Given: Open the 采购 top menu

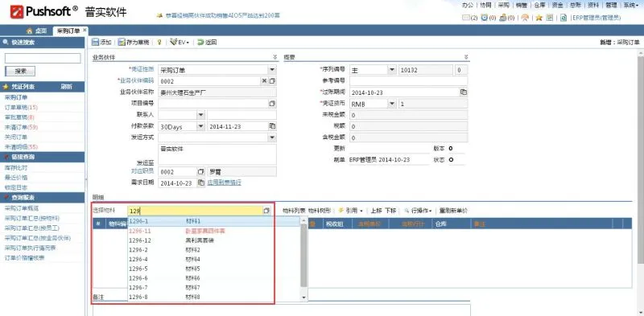Looking at the screenshot, I should [504, 6].
